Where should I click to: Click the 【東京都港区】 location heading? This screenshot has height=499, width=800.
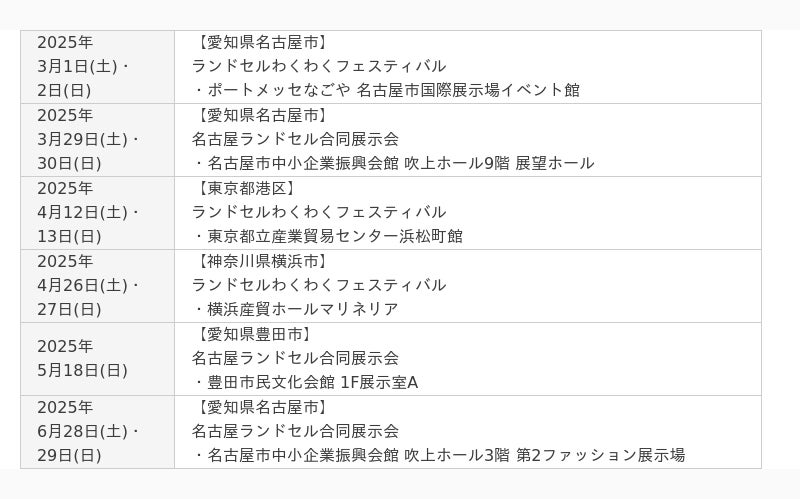click(246, 188)
